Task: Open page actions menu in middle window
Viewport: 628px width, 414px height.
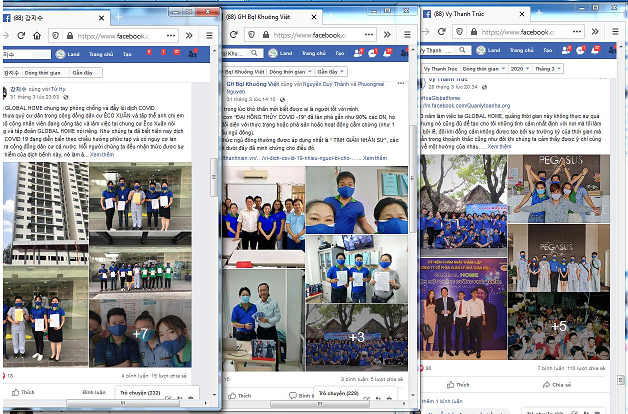Action: tap(368, 34)
